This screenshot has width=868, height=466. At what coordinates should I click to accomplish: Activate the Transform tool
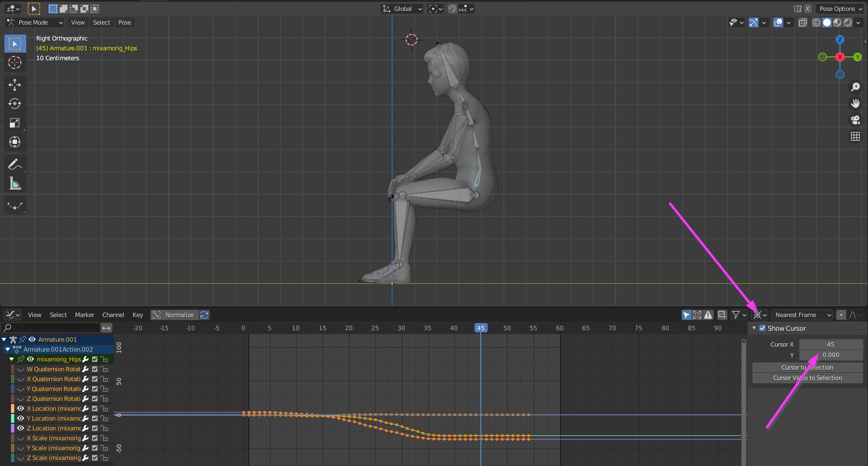[x=15, y=142]
